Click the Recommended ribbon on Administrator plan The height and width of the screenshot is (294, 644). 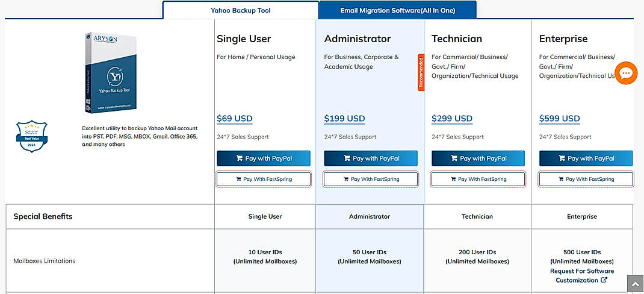[421, 72]
